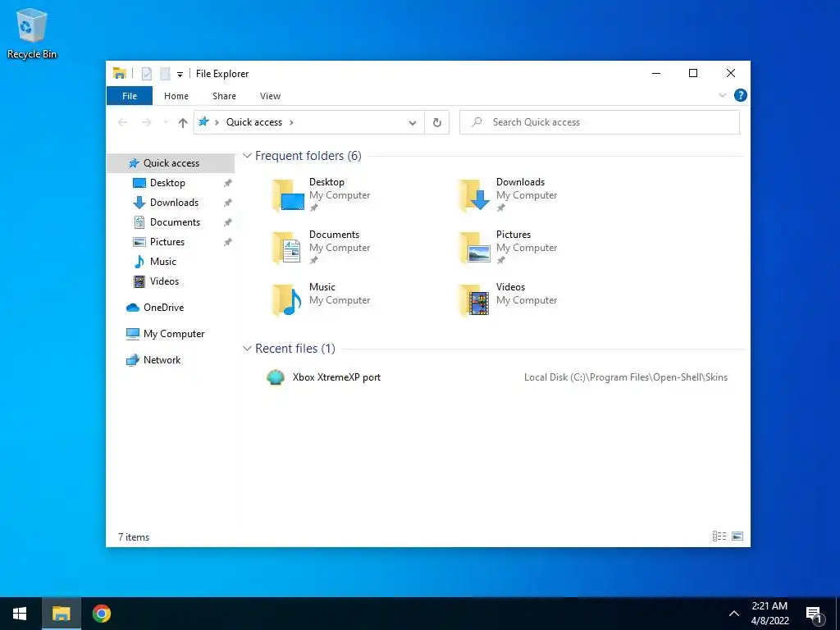This screenshot has height=630, width=840.
Task: Select the Videos folder icon in Frequent folders
Action: pyautogui.click(x=475, y=300)
